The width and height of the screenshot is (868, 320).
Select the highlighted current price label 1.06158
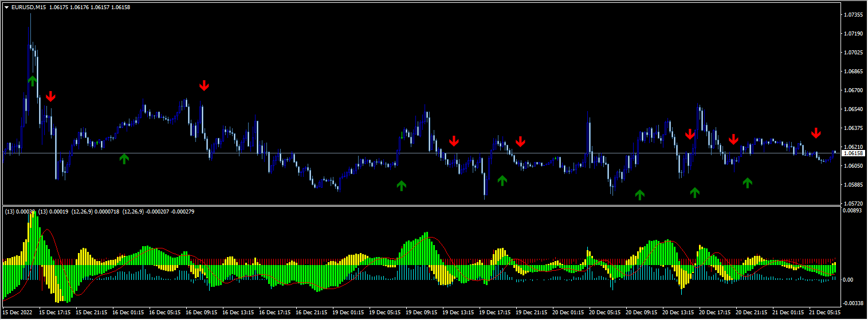coord(854,153)
